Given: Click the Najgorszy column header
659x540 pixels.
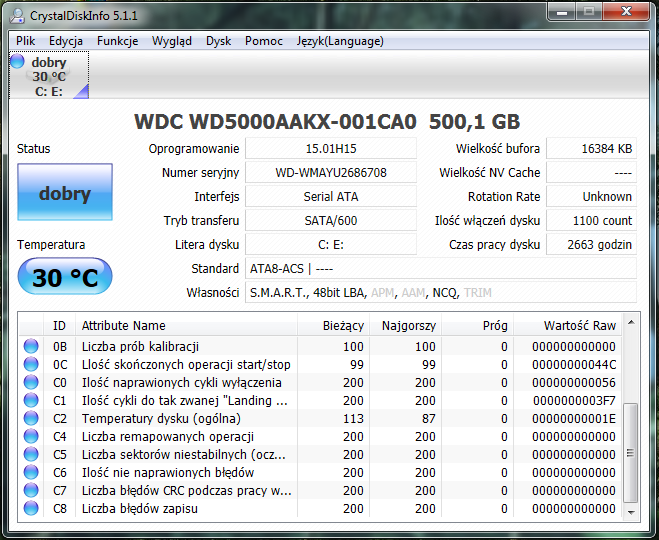Looking at the screenshot, I should [405, 326].
